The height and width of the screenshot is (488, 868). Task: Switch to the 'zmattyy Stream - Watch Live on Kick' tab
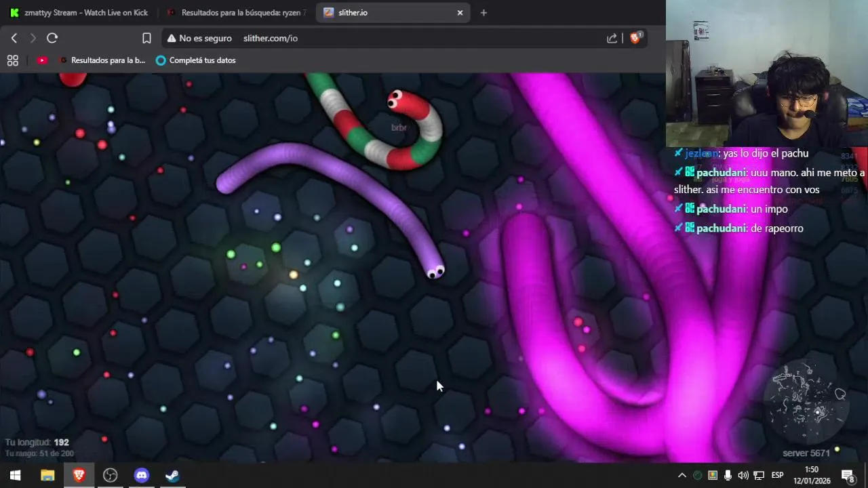79,12
